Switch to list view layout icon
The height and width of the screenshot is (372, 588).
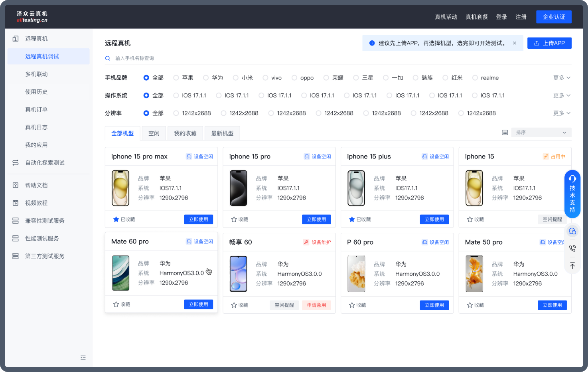pos(505,133)
